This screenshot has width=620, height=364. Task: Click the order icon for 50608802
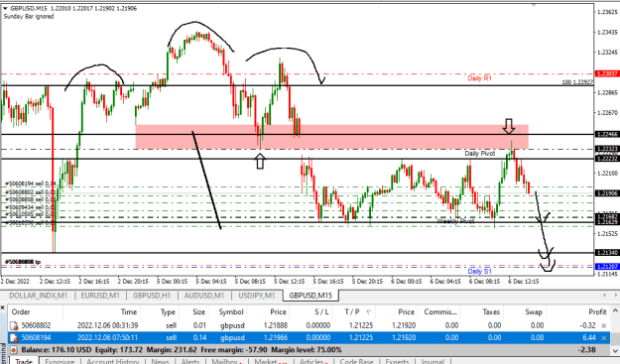point(14,325)
